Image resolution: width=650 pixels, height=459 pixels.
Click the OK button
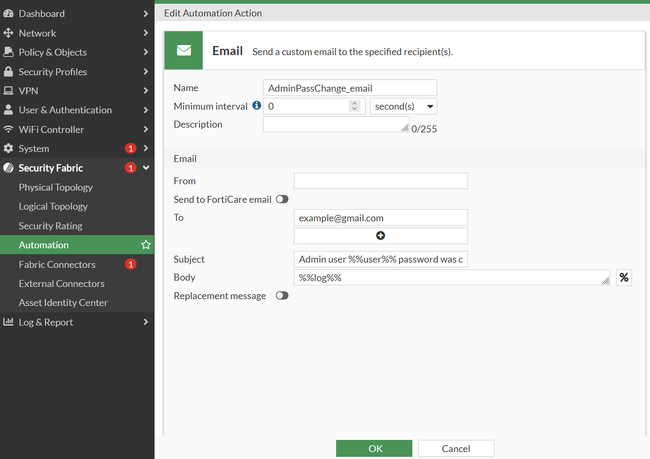pos(375,449)
